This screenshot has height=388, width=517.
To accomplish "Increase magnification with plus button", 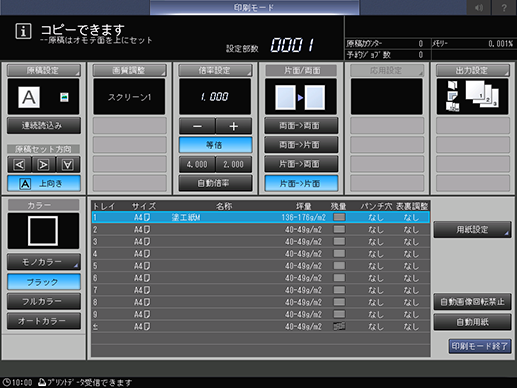I will point(234,126).
